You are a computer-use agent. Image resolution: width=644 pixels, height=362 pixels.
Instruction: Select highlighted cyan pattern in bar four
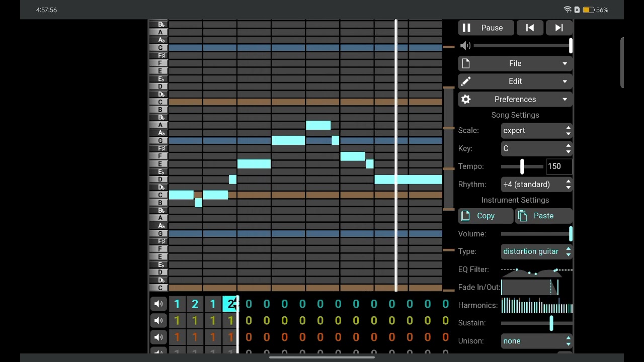[x=230, y=304]
